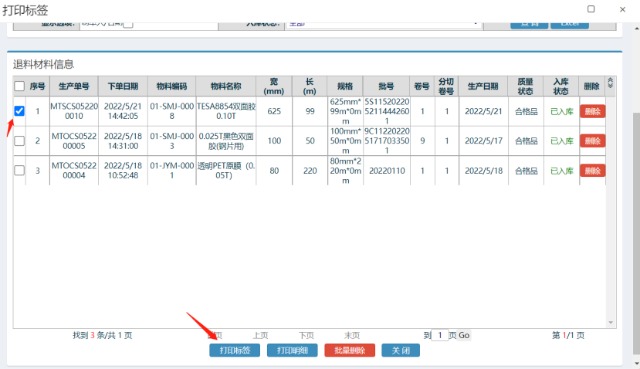The image size is (640, 369).
Task: Open the 入库状态 dropdown at the top
Action: pyautogui.click(x=383, y=24)
